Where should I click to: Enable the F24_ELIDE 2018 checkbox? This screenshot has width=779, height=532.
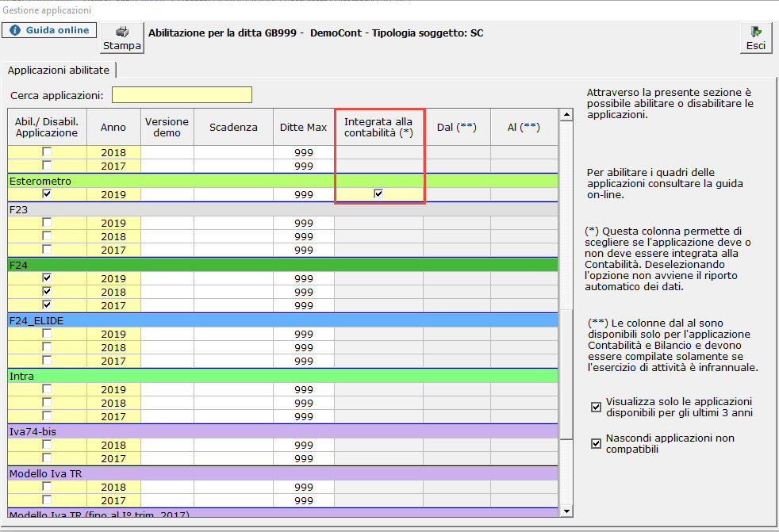point(47,347)
